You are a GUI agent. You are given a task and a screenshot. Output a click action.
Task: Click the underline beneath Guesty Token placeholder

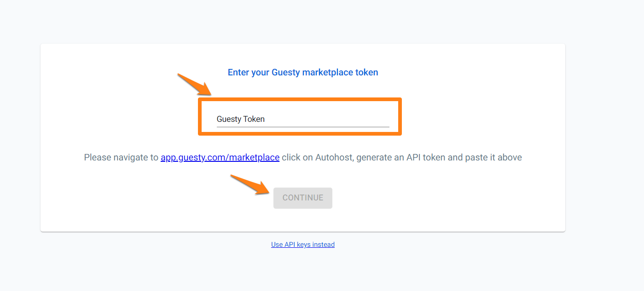pyautogui.click(x=302, y=125)
